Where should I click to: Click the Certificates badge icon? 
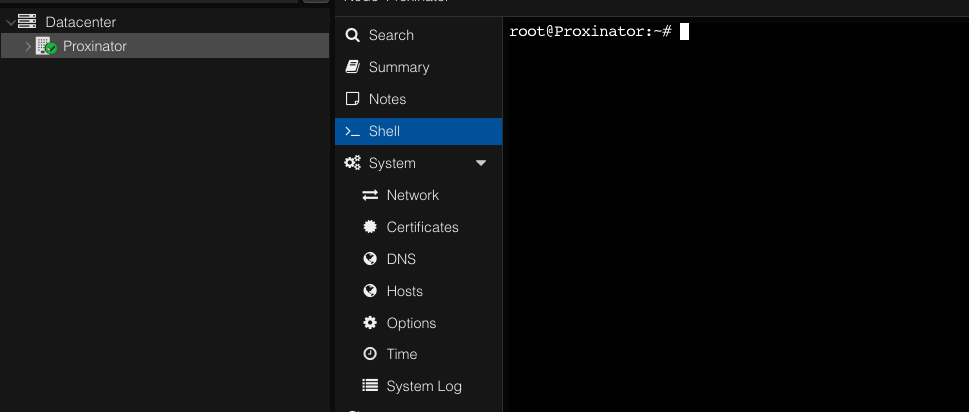click(370, 227)
